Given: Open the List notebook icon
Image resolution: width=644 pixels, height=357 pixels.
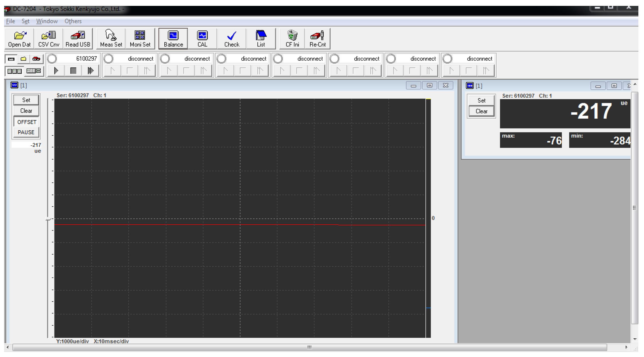Looking at the screenshot, I should (261, 38).
